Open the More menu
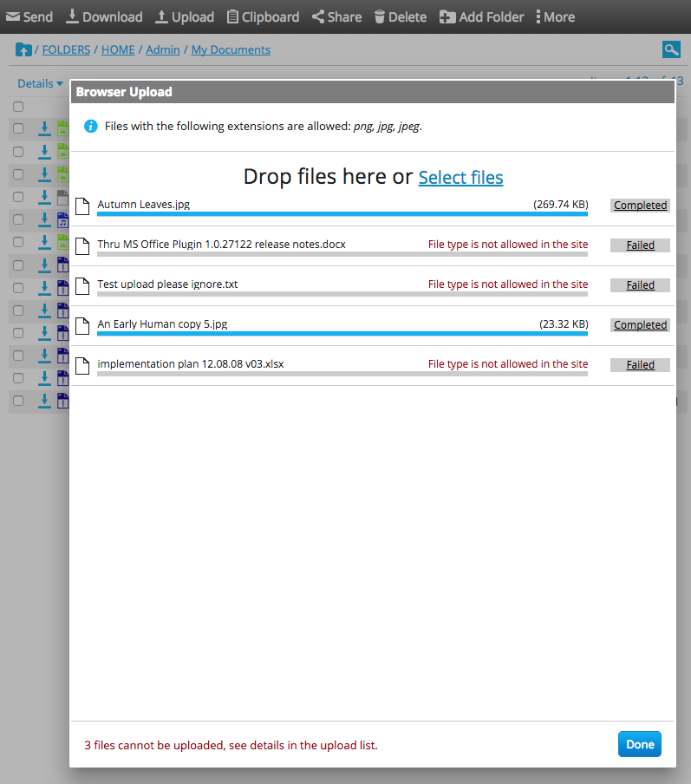691x784 pixels. pyautogui.click(x=555, y=17)
